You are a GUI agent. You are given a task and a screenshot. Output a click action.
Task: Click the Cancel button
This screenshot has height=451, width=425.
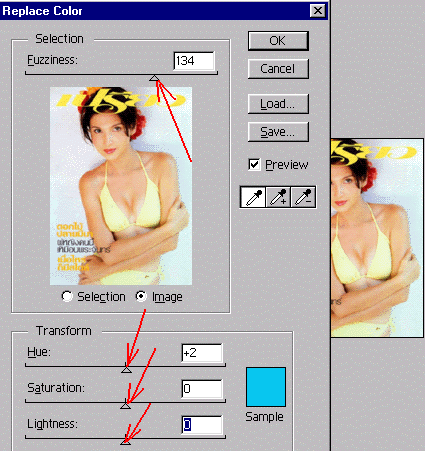coord(278,69)
